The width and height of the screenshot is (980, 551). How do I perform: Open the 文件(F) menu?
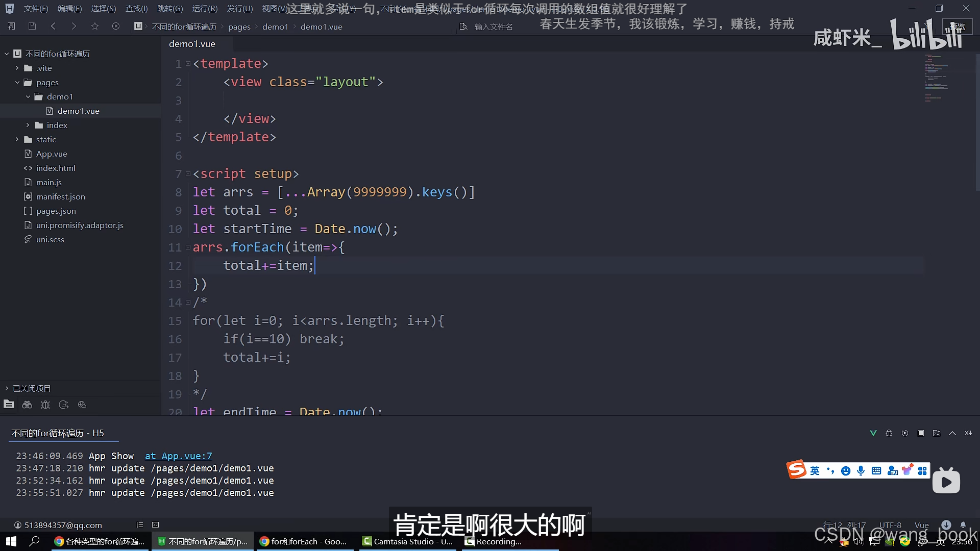[36, 9]
